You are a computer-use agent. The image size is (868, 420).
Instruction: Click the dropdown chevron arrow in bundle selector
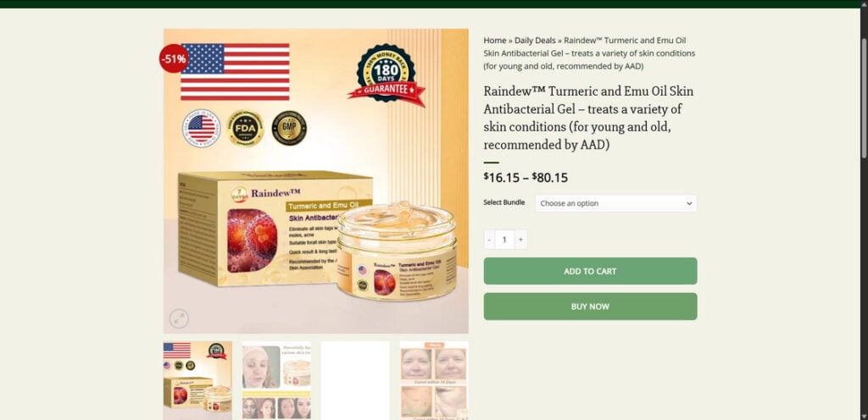tap(689, 203)
